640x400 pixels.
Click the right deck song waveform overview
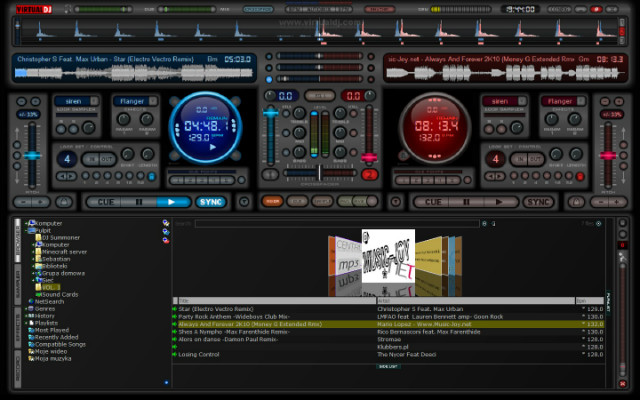[x=505, y=73]
